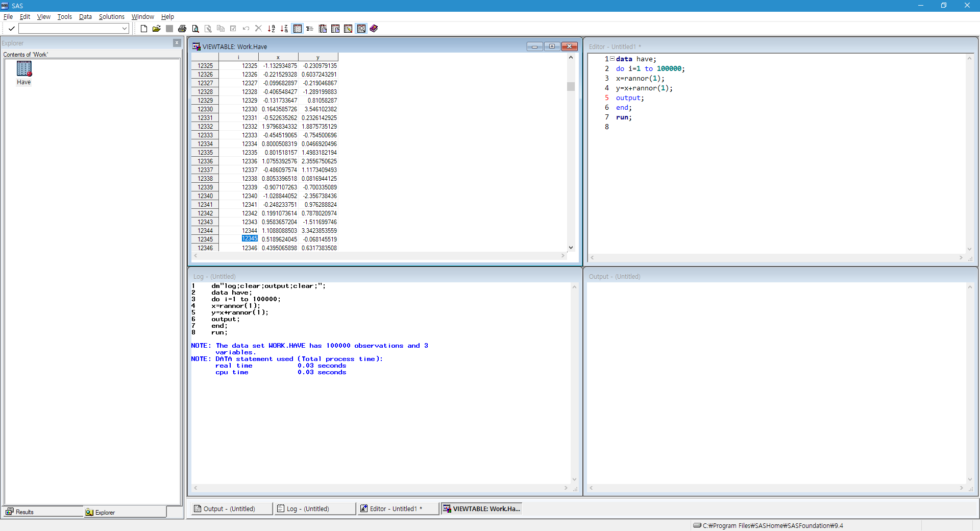Open a file with the folder icon
Viewport: 980px width, 531px height.
pyautogui.click(x=157, y=29)
